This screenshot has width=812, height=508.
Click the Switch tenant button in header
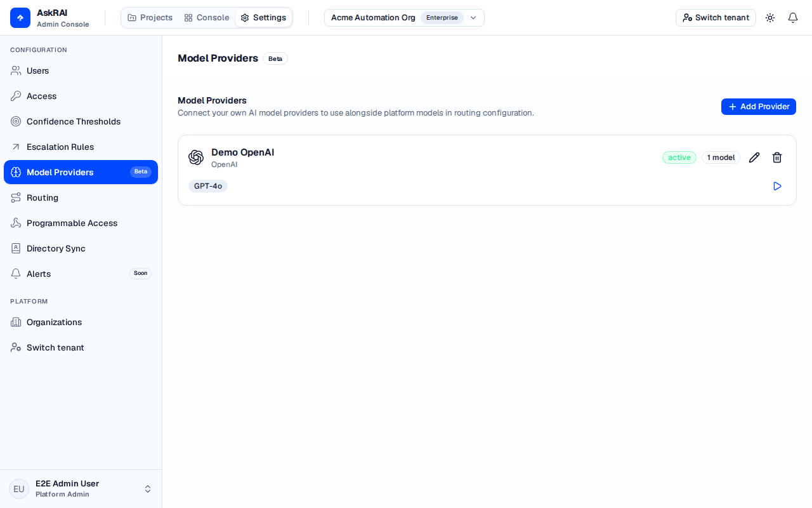tap(716, 18)
